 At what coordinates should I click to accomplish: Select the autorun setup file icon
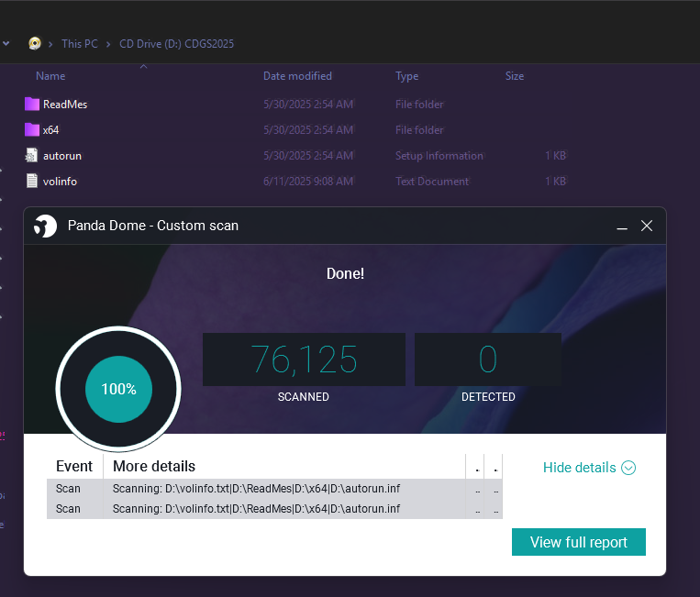32,155
